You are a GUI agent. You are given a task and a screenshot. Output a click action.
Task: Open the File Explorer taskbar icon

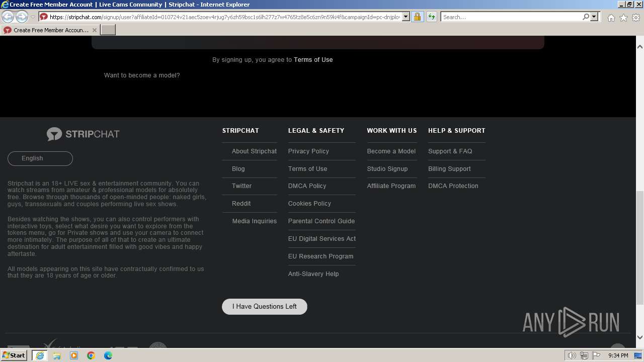coord(57,355)
